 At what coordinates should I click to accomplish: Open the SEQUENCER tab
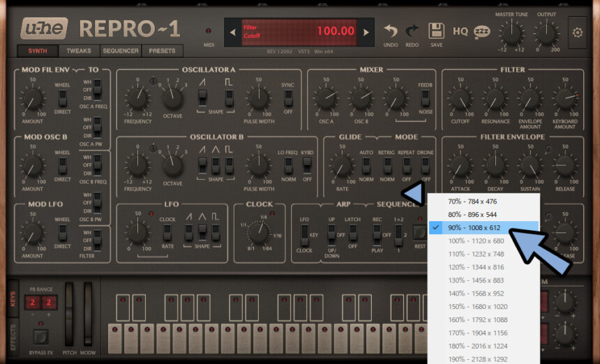point(121,51)
